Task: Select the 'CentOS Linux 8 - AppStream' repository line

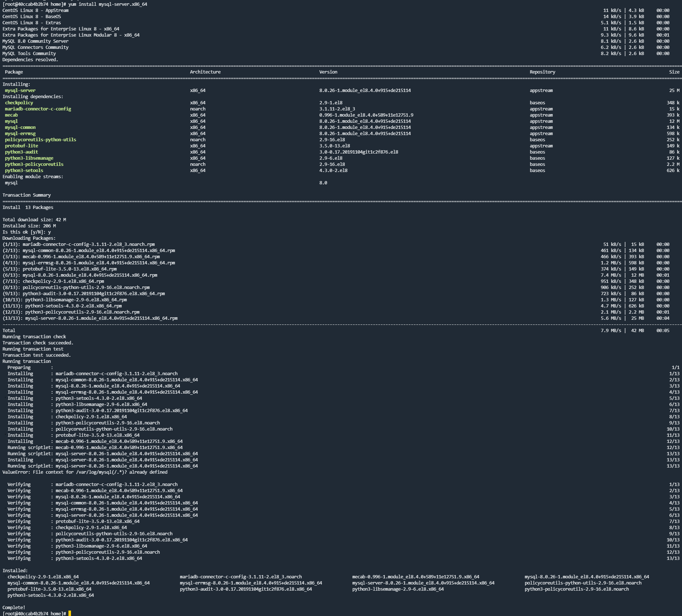Action: tap(35, 11)
